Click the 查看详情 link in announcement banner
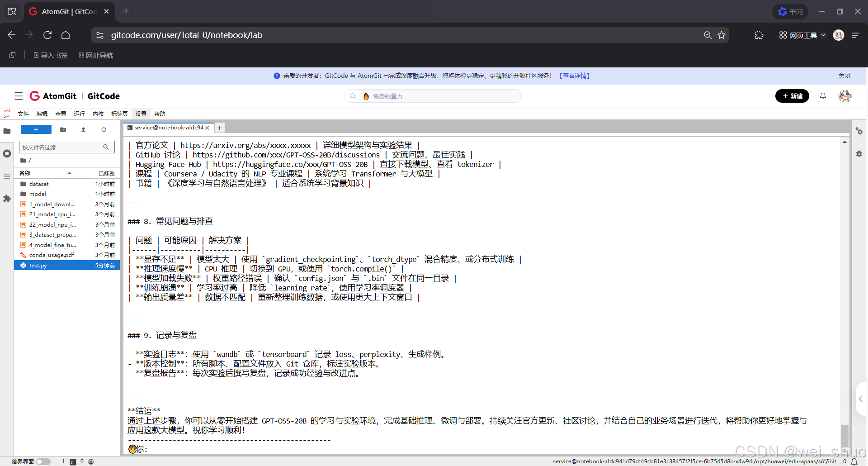 (575, 76)
